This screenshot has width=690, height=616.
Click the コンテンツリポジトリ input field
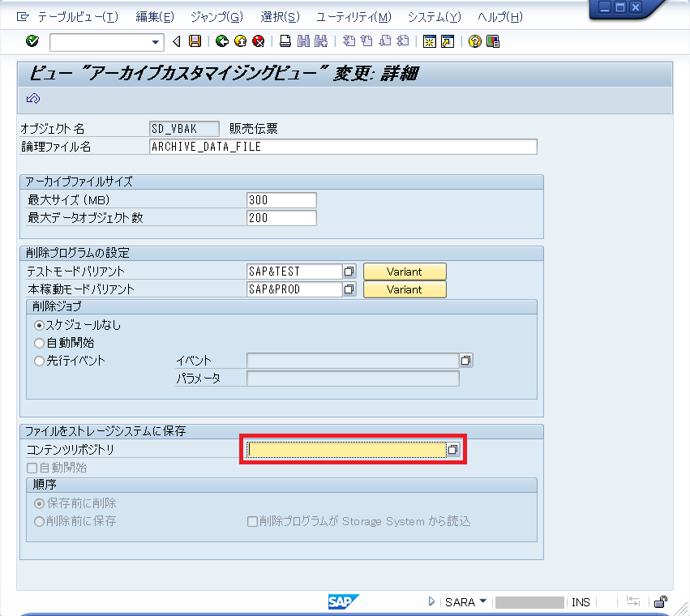(346, 450)
